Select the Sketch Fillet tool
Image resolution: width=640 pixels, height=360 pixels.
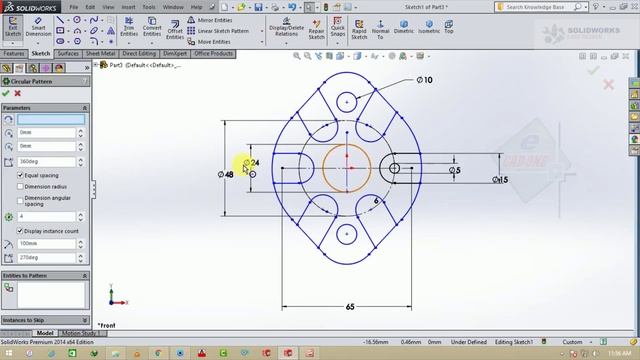(93, 41)
